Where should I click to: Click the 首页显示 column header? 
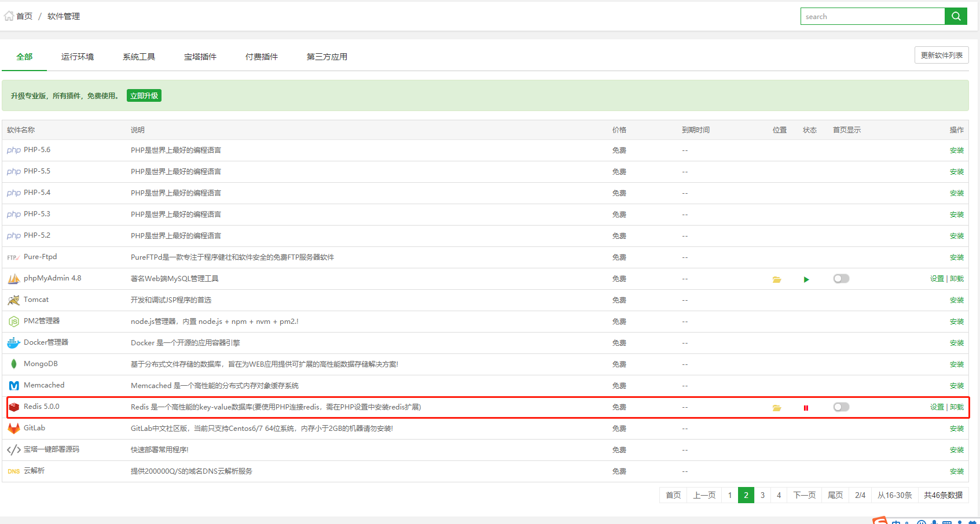pos(847,130)
